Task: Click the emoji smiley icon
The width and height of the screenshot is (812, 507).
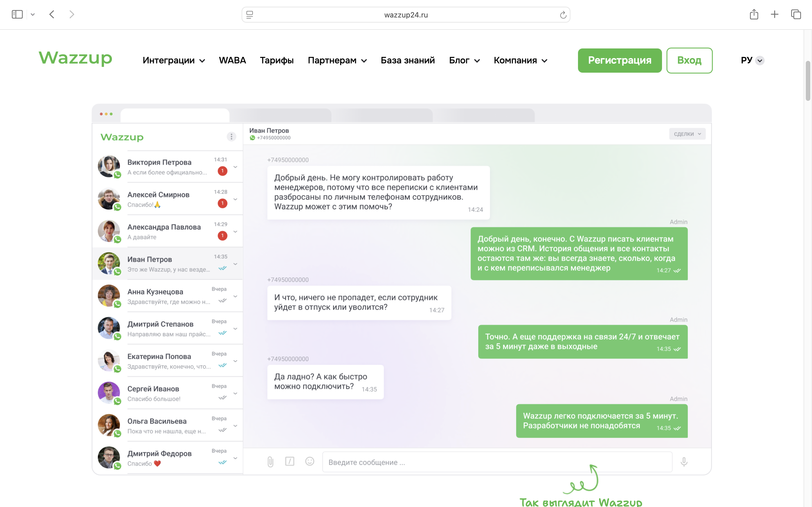Action: [309, 462]
